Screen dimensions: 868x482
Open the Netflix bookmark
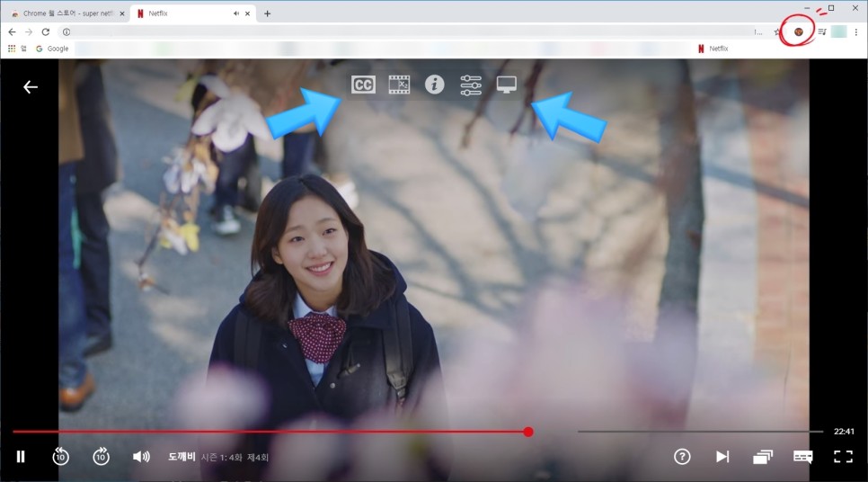713,49
